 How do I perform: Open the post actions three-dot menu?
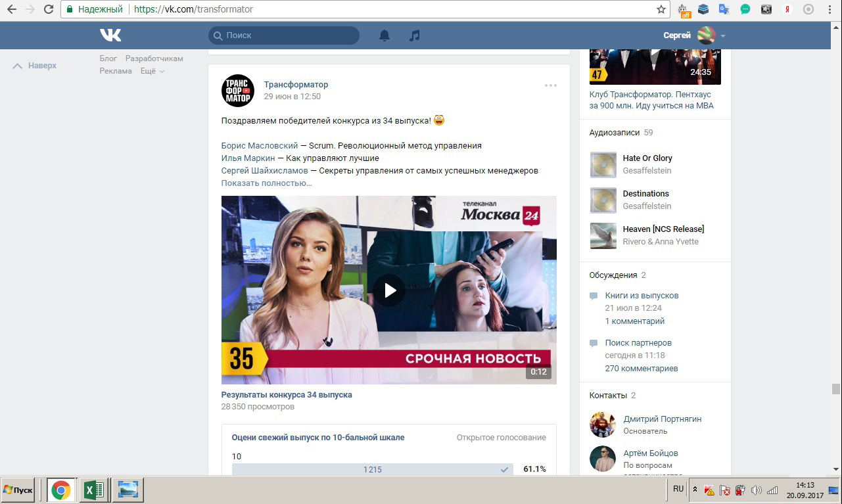(x=551, y=85)
